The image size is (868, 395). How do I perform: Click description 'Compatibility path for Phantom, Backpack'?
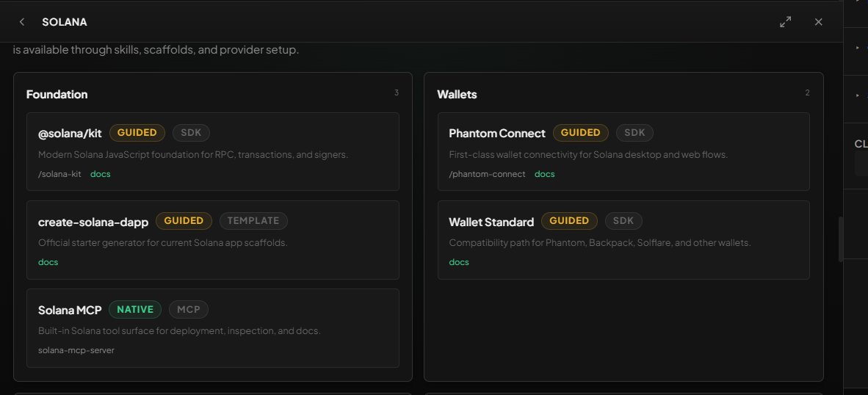pos(600,242)
